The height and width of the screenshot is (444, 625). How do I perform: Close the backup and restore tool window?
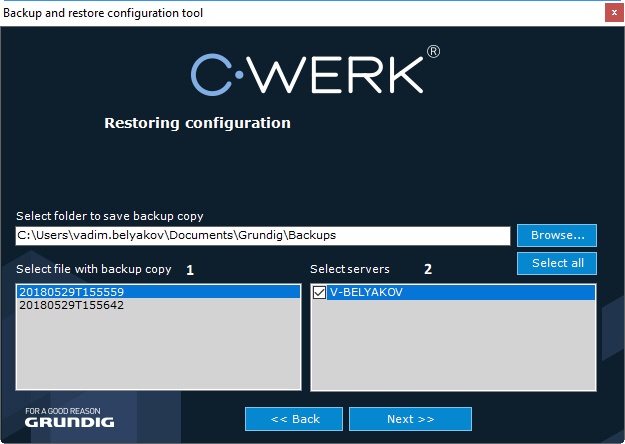(611, 13)
